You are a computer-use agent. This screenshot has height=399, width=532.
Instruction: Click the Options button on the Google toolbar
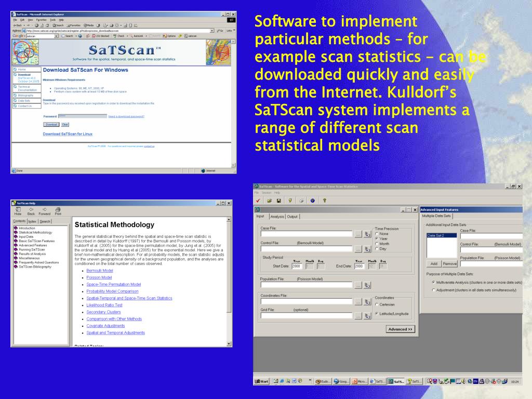tap(169, 36)
